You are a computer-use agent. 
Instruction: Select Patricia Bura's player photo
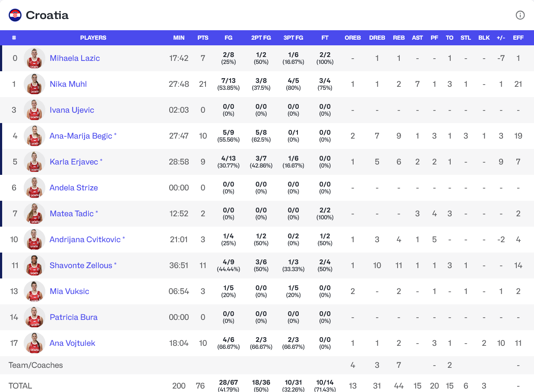click(35, 317)
